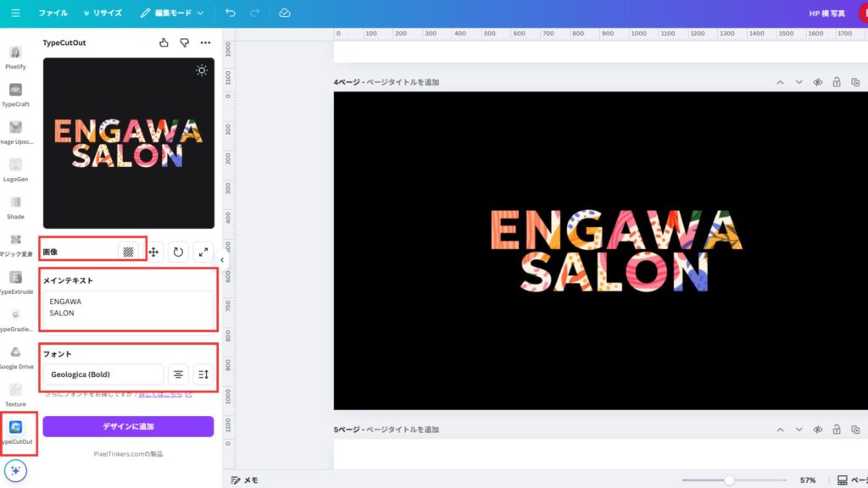This screenshot has height=488, width=868.
Task: Open the リサイズ menu
Action: click(x=103, y=13)
